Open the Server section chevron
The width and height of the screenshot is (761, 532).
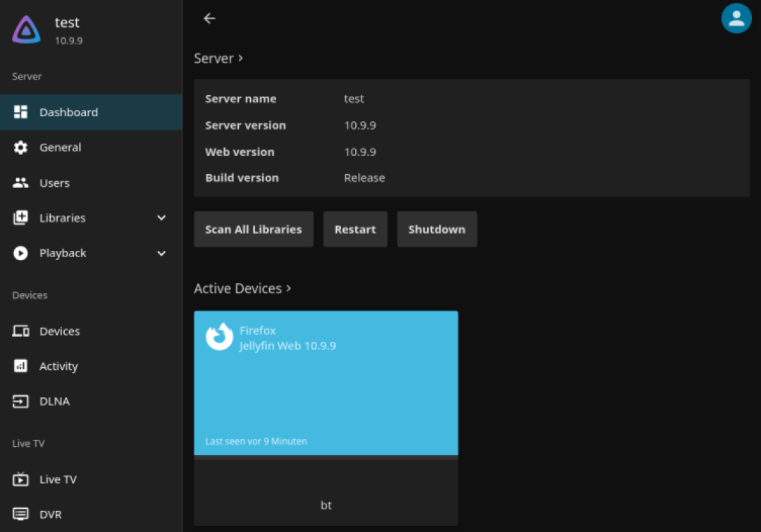point(240,58)
